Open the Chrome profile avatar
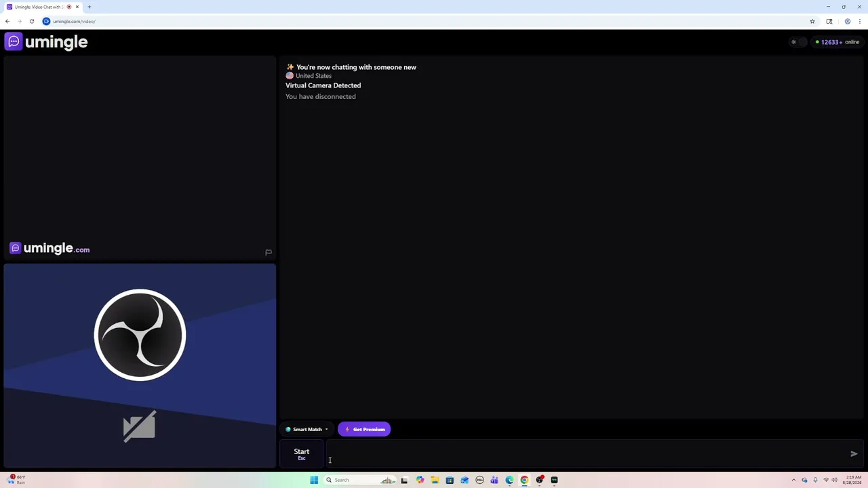This screenshot has width=868, height=488. (x=847, y=21)
